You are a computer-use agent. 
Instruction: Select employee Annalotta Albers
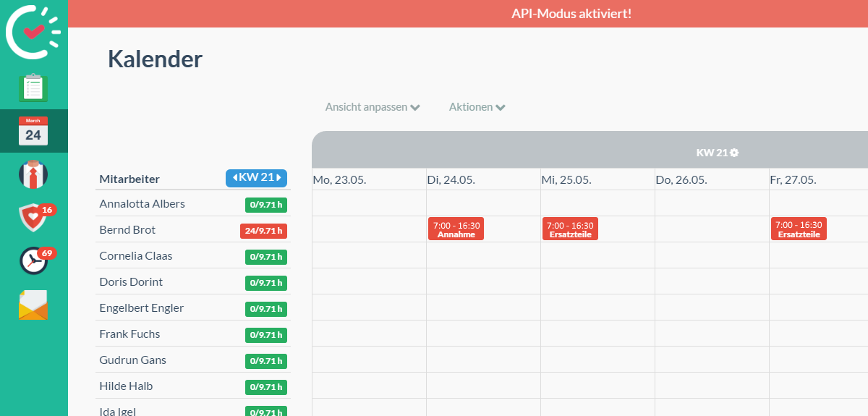point(142,204)
